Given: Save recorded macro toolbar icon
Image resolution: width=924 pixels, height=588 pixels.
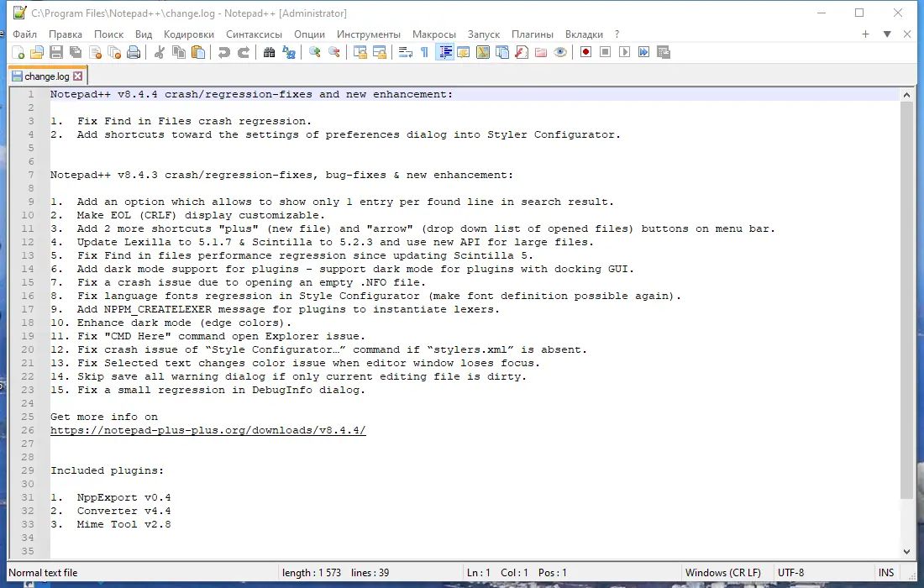Looking at the screenshot, I should (x=664, y=52).
